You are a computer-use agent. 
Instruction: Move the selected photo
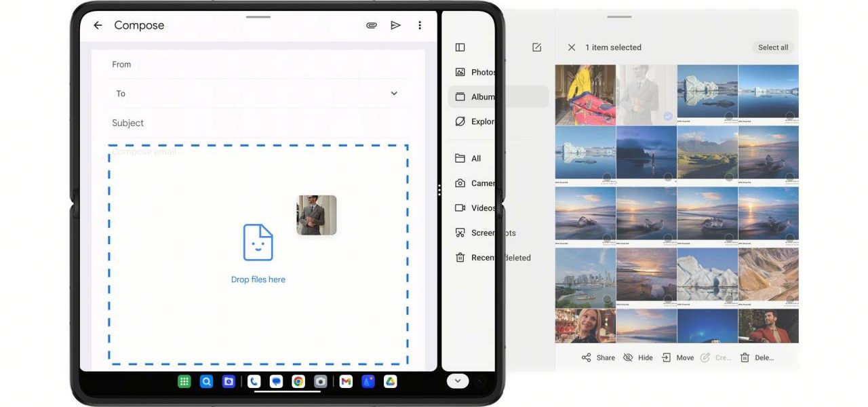click(x=677, y=357)
